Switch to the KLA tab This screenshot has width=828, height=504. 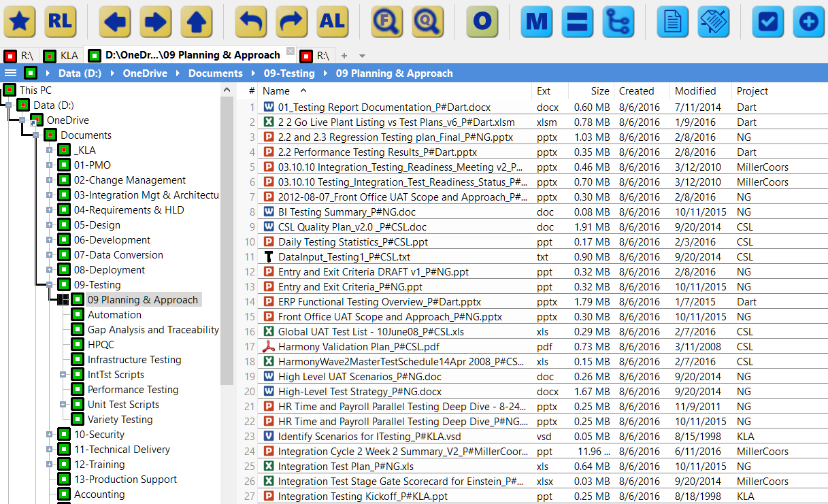tap(61, 56)
